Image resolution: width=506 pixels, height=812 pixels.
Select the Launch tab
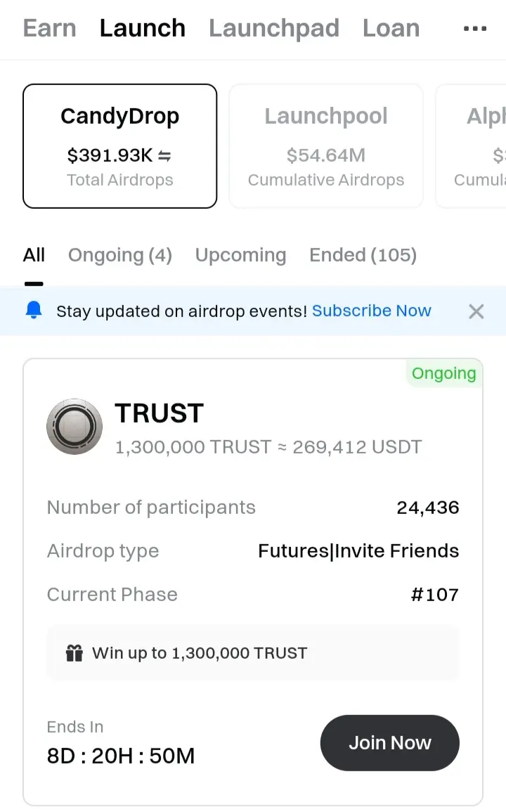click(x=143, y=28)
